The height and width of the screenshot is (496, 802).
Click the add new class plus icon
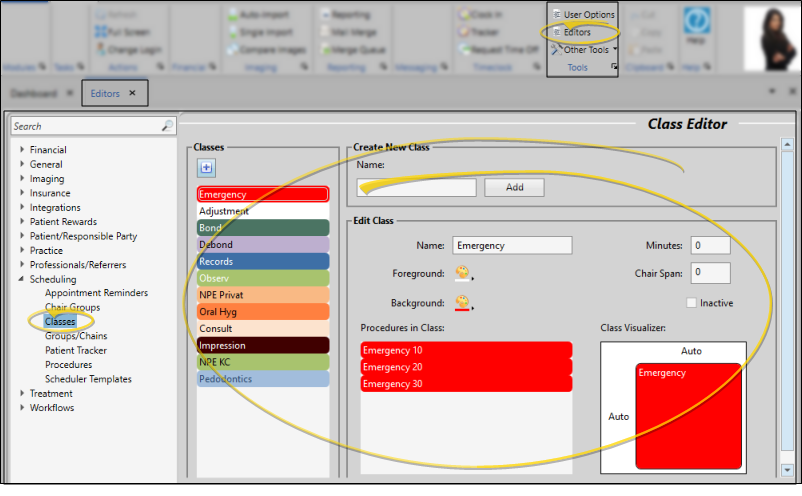click(x=206, y=168)
